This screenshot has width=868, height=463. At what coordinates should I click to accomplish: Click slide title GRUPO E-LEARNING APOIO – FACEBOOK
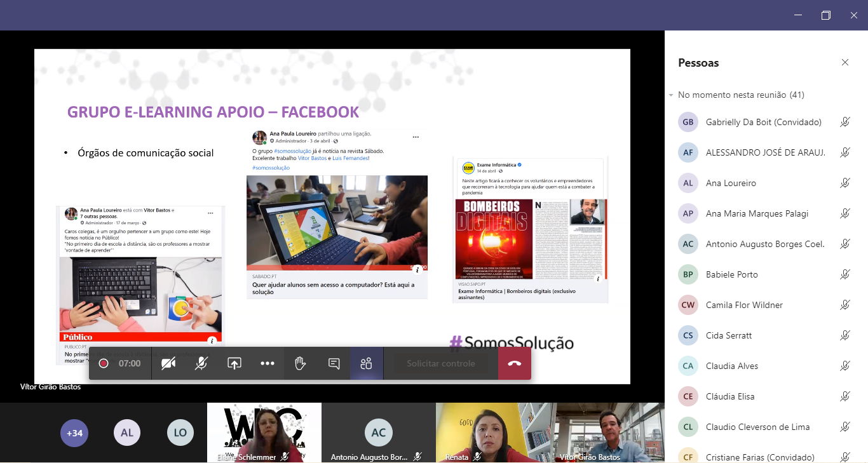[214, 112]
